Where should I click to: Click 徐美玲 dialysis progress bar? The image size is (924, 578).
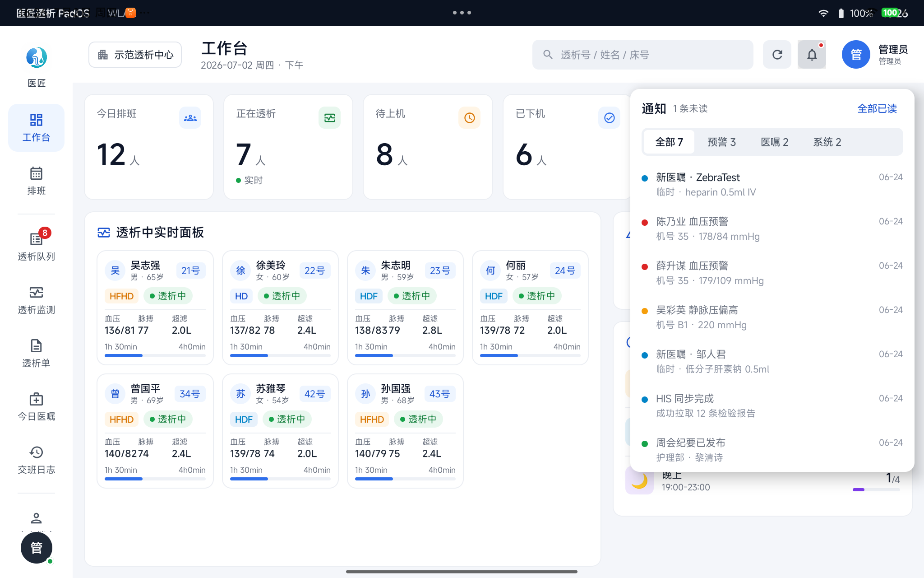[x=280, y=356]
